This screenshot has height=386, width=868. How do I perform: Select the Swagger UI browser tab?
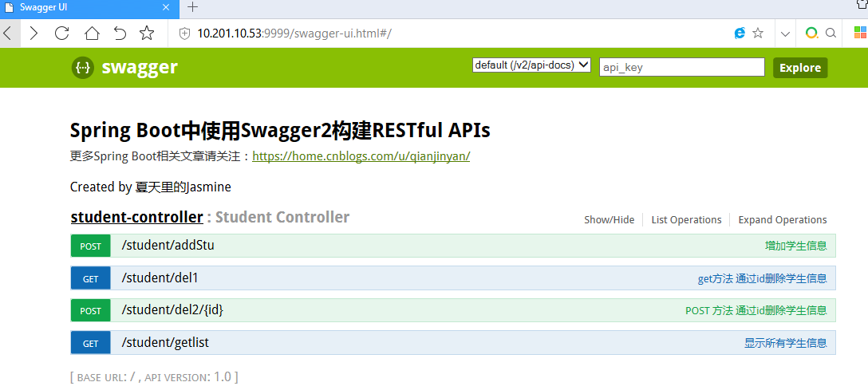[89, 8]
